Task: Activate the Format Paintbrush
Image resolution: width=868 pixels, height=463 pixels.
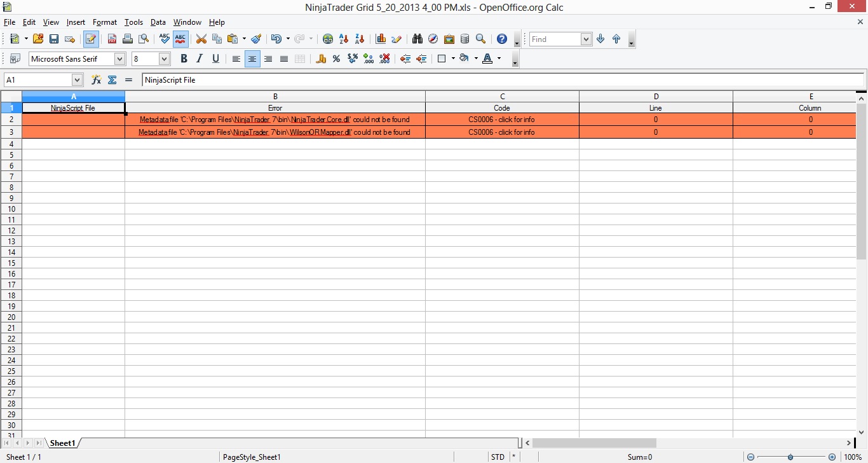Action: [256, 39]
